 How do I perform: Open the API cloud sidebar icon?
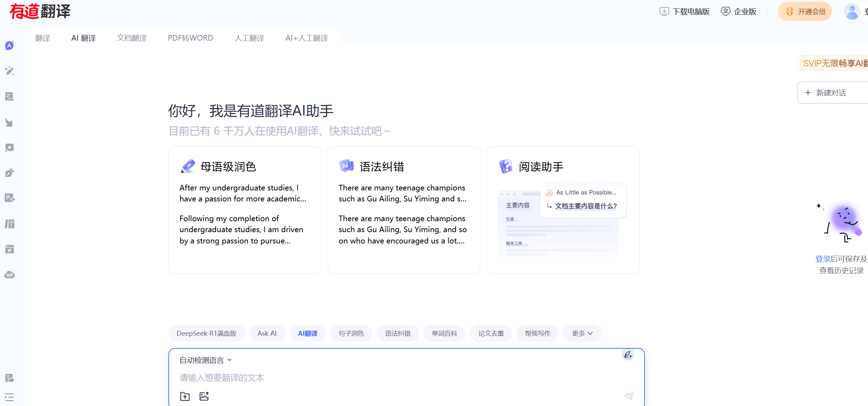click(10, 275)
